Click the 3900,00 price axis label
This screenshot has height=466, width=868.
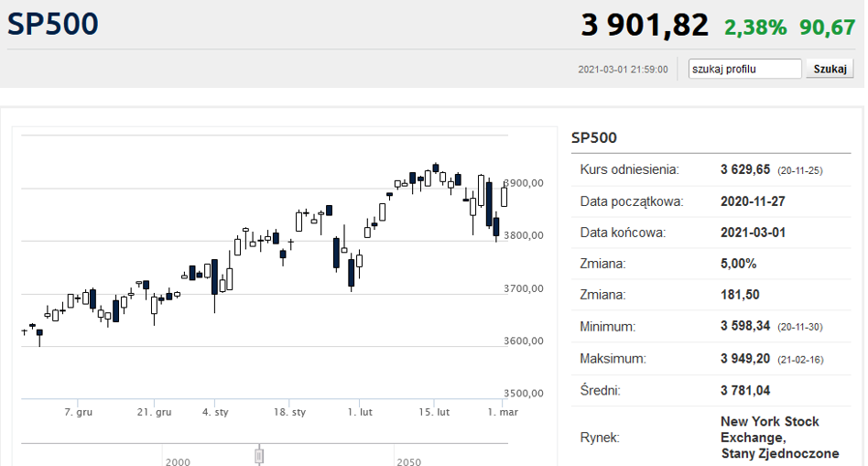point(524,183)
